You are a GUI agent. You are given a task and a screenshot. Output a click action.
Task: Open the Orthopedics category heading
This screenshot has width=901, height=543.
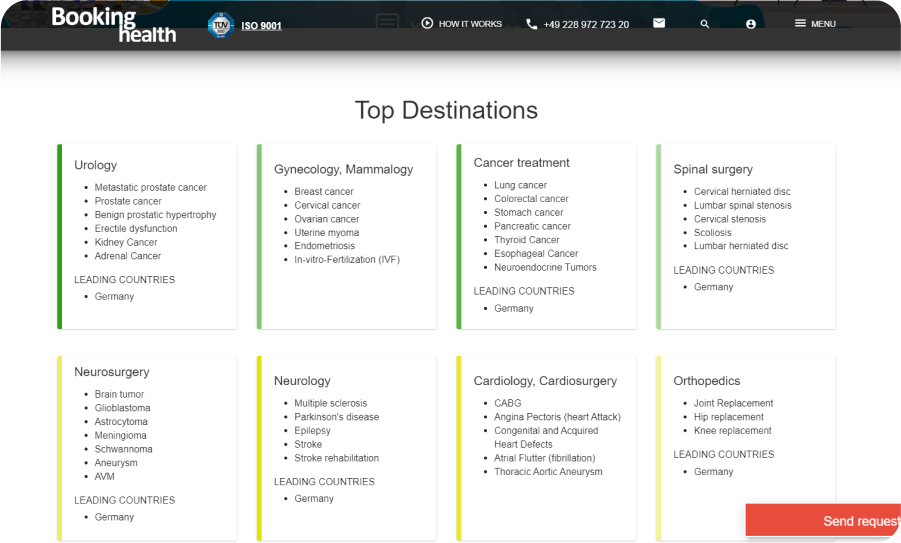(x=707, y=381)
